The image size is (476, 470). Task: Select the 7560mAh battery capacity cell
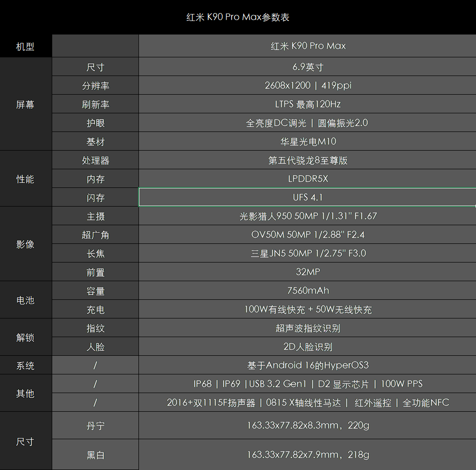[x=307, y=290]
